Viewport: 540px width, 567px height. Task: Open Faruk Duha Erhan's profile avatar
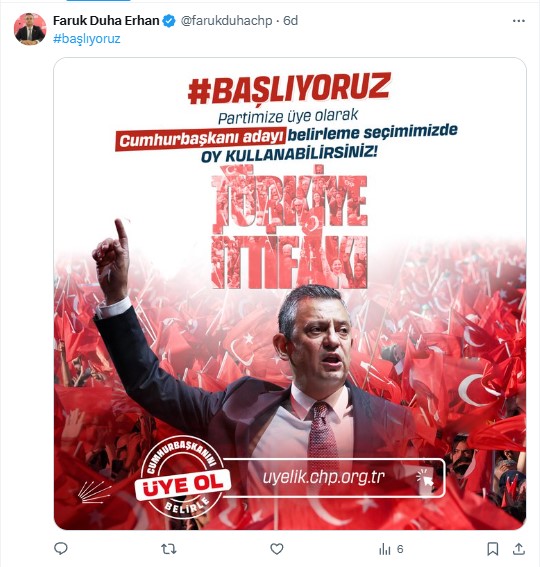pos(30,29)
